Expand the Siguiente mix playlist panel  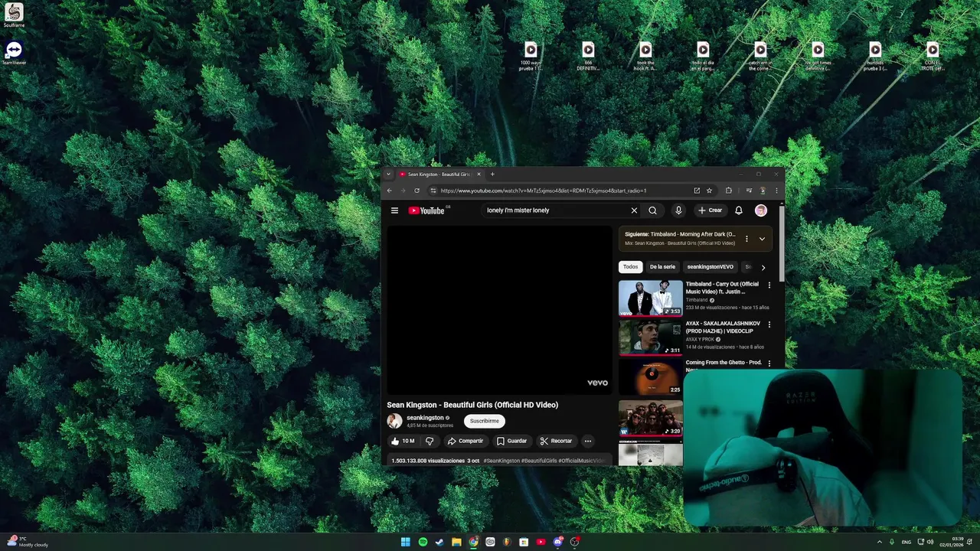[x=762, y=239]
